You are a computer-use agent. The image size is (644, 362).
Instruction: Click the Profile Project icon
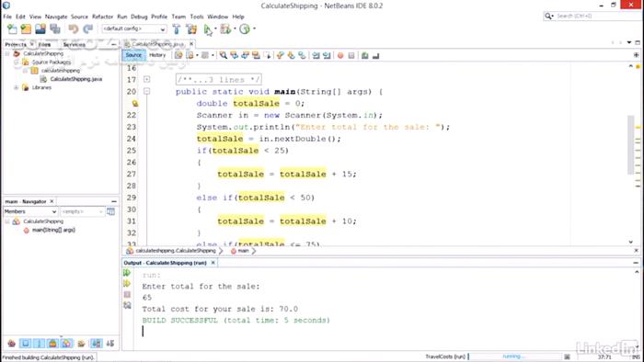tap(245, 28)
